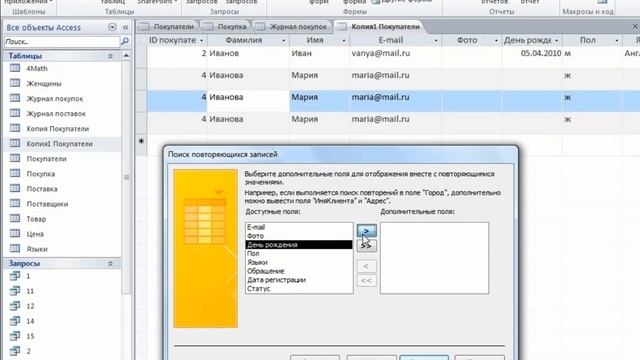Switch to the Журнал покупок tab

(292, 27)
